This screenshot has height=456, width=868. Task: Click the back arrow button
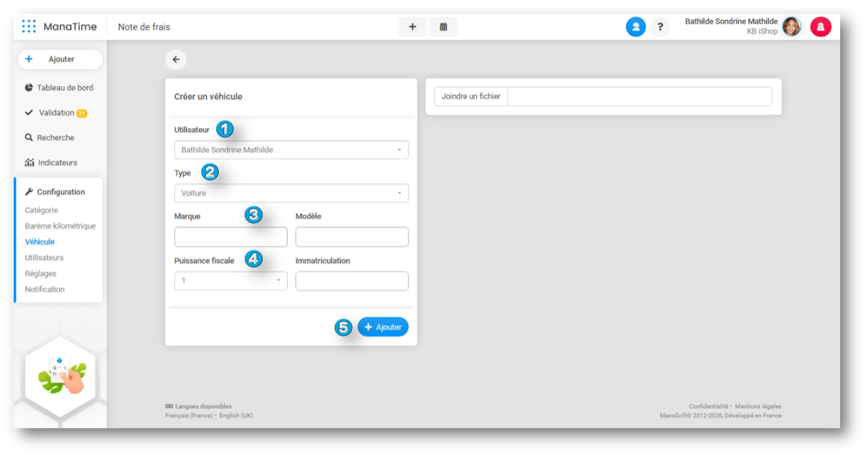point(176,60)
